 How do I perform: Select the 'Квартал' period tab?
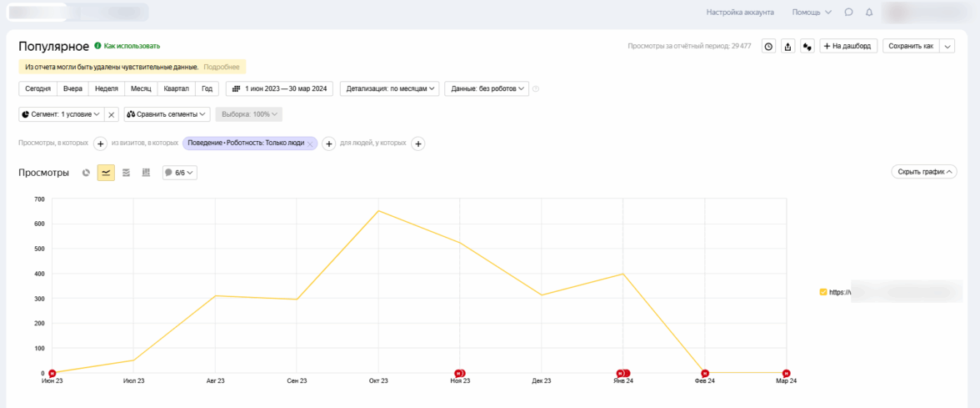pyautogui.click(x=176, y=88)
